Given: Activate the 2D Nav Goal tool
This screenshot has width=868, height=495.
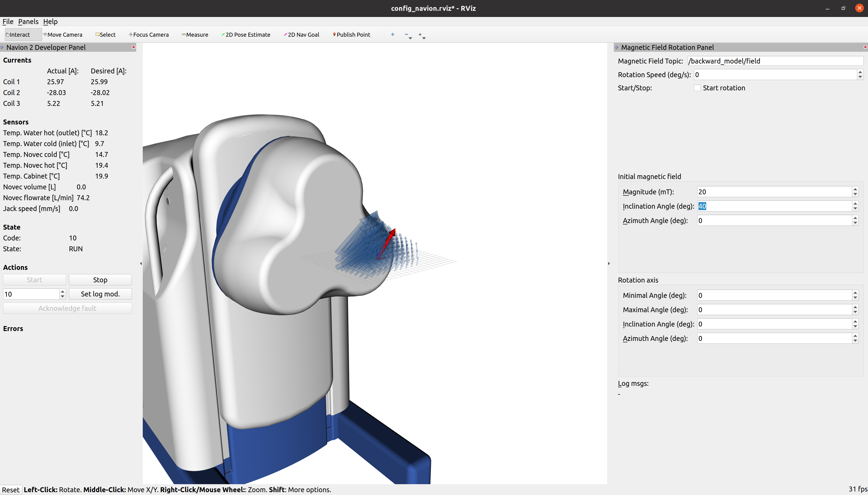Looking at the screenshot, I should coord(302,35).
